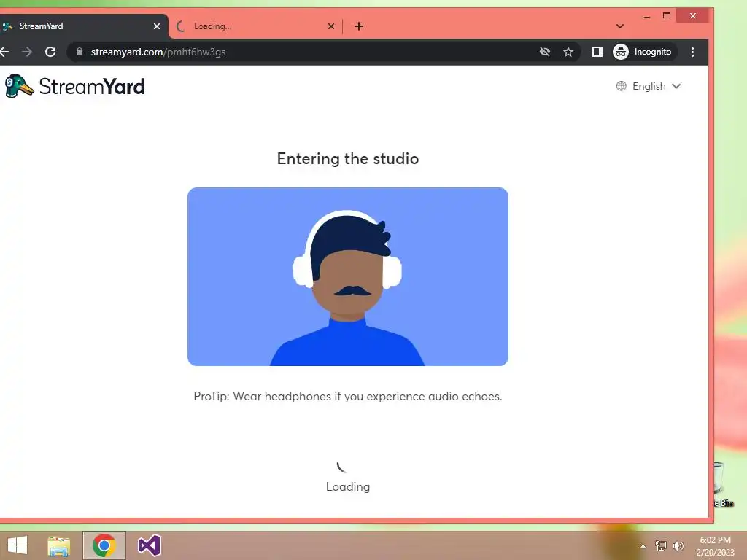Reload the current page

[50, 52]
